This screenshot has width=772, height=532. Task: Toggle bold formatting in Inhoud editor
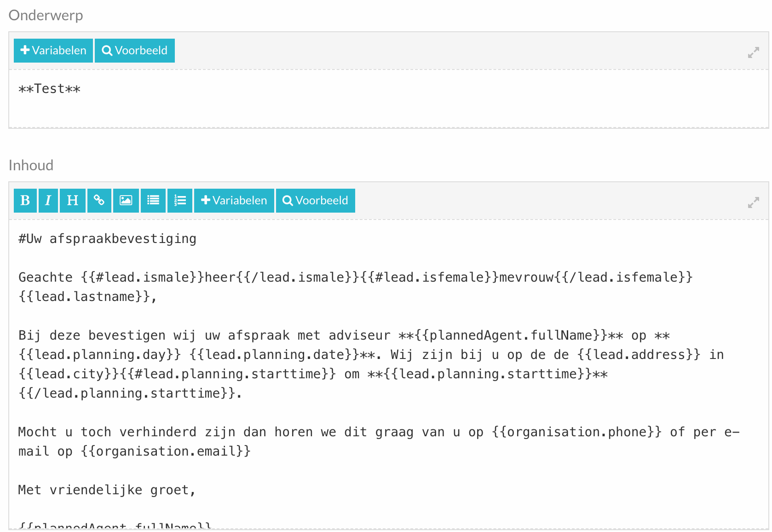(x=25, y=201)
